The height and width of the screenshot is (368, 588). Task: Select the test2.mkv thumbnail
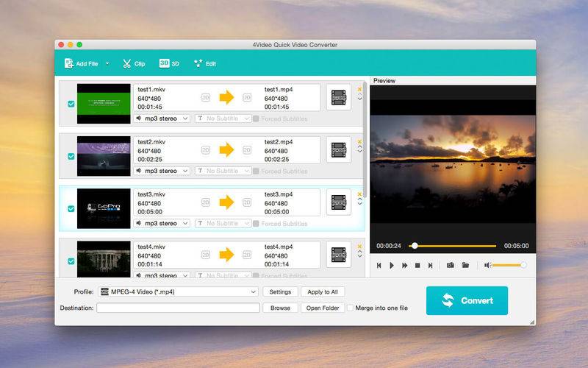104,156
